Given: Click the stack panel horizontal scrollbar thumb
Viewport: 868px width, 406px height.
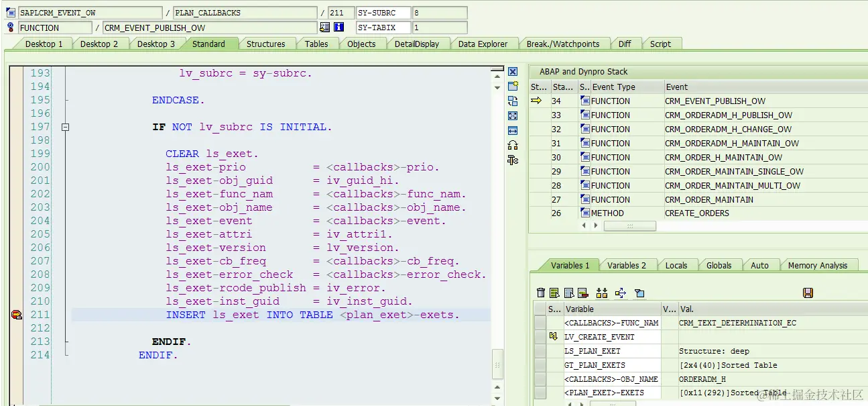Looking at the screenshot, I should tap(629, 226).
